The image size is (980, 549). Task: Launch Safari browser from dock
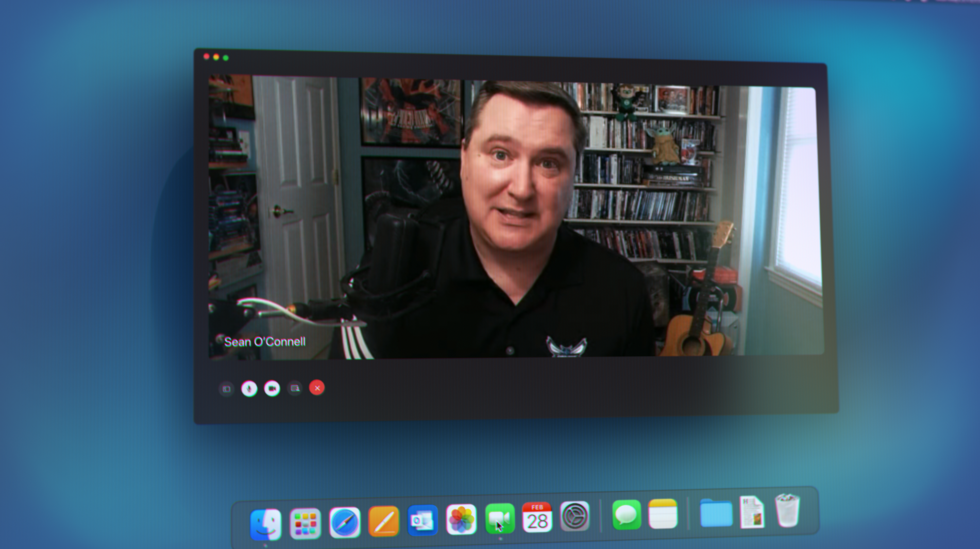[x=345, y=523]
